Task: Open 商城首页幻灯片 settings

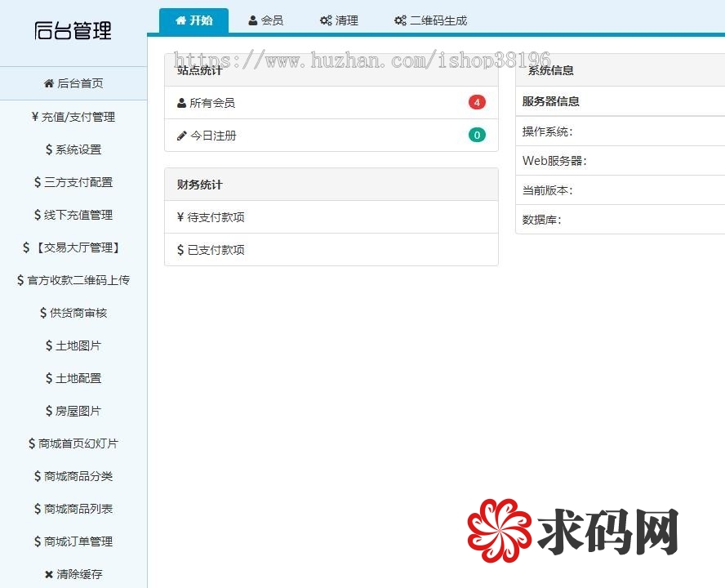Action: pyautogui.click(x=74, y=443)
